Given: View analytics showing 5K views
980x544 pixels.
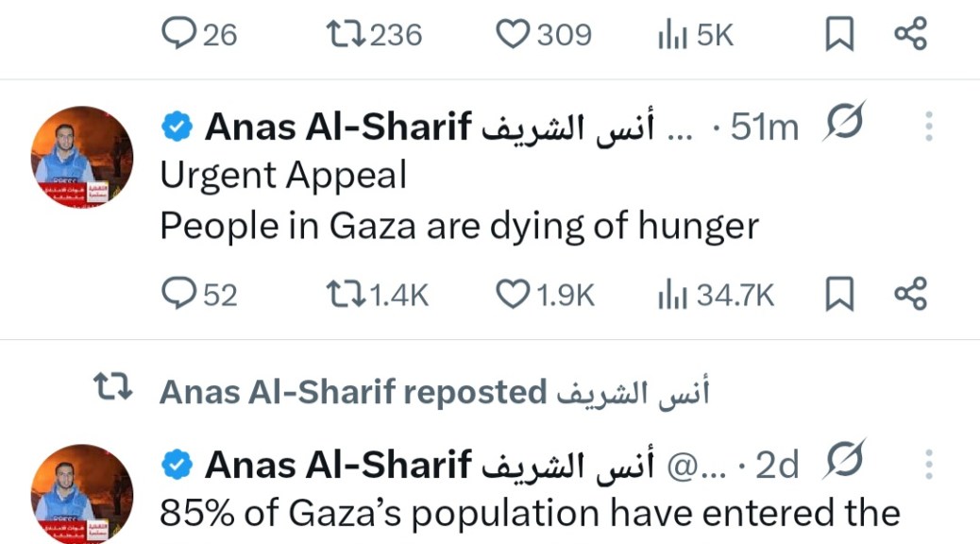Looking at the screenshot, I should tap(671, 35).
